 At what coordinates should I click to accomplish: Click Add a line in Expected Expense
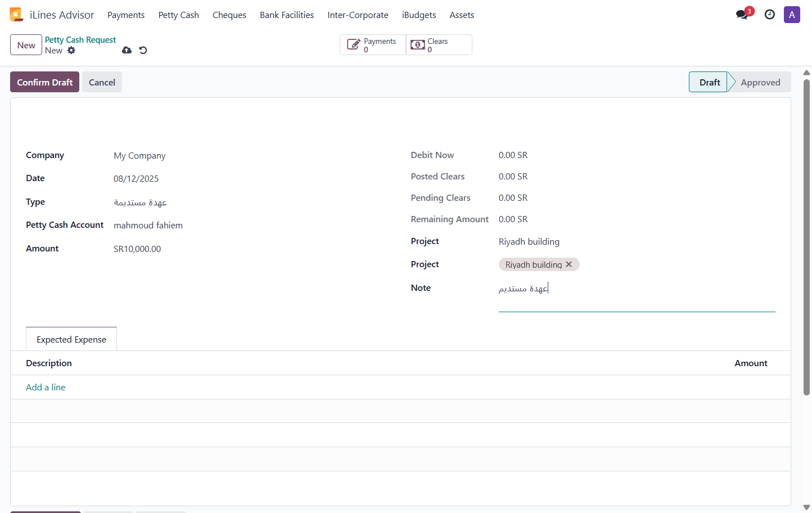point(46,387)
